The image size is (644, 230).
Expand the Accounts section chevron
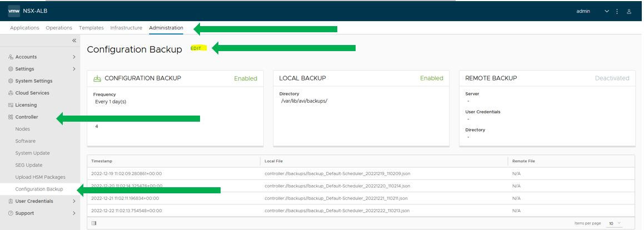tap(74, 57)
